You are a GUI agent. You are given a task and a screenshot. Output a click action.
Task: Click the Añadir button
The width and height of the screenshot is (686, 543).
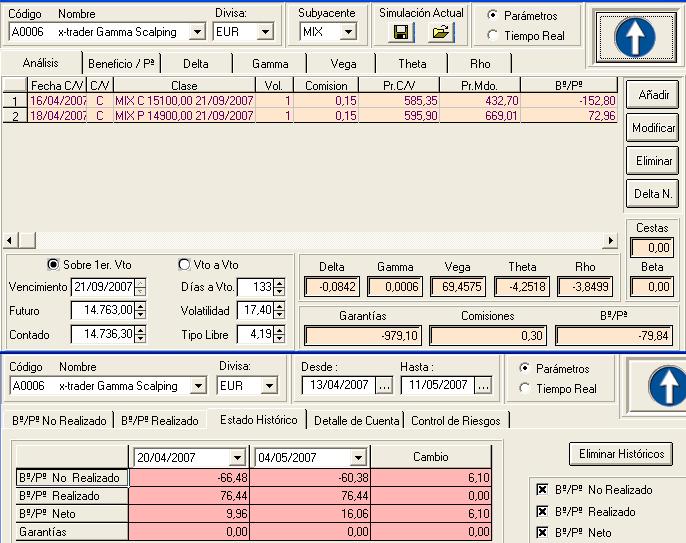point(652,95)
